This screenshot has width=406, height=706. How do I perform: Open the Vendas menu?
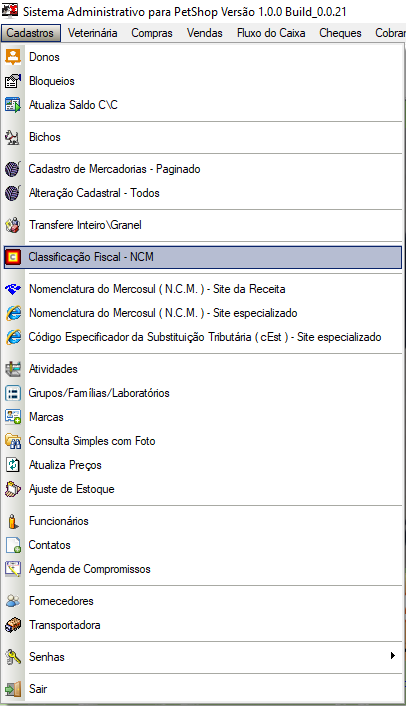tap(205, 33)
